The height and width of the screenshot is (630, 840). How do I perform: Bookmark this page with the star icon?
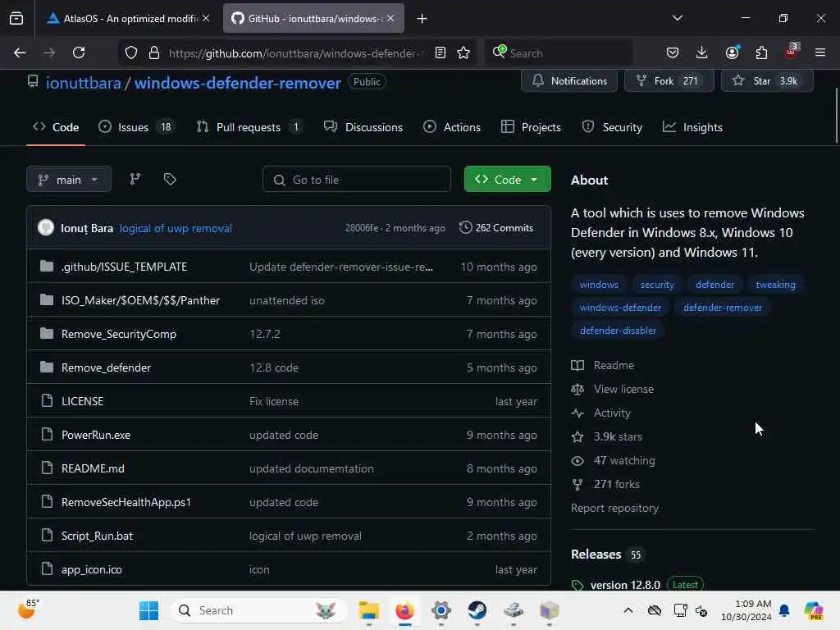[463, 52]
